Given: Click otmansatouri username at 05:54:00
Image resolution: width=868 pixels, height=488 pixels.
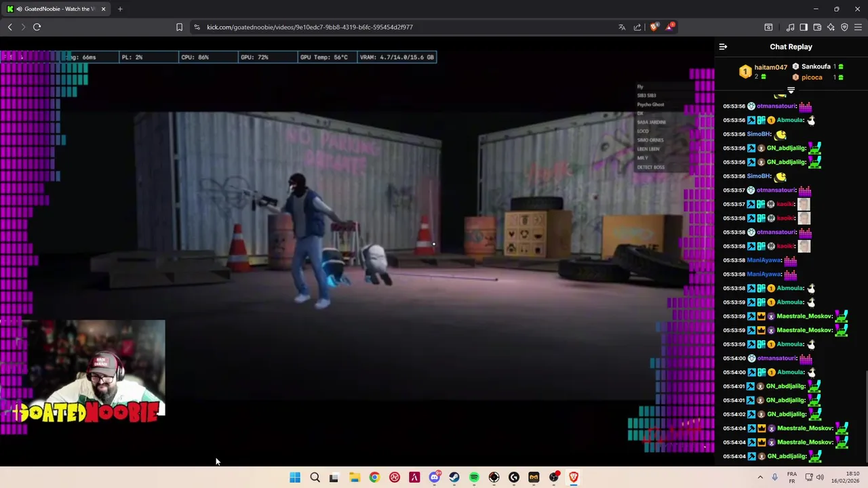Looking at the screenshot, I should (x=776, y=359).
